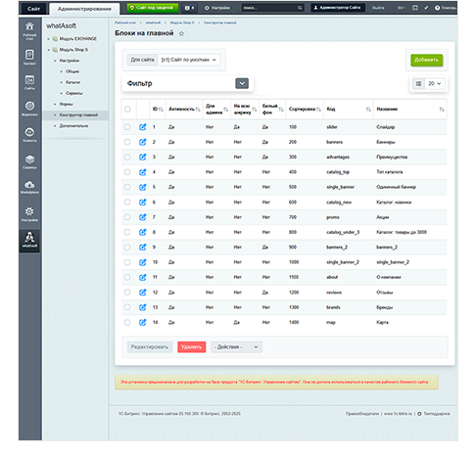
Task: Open the Marketplace sidebar icon
Action: 29,187
